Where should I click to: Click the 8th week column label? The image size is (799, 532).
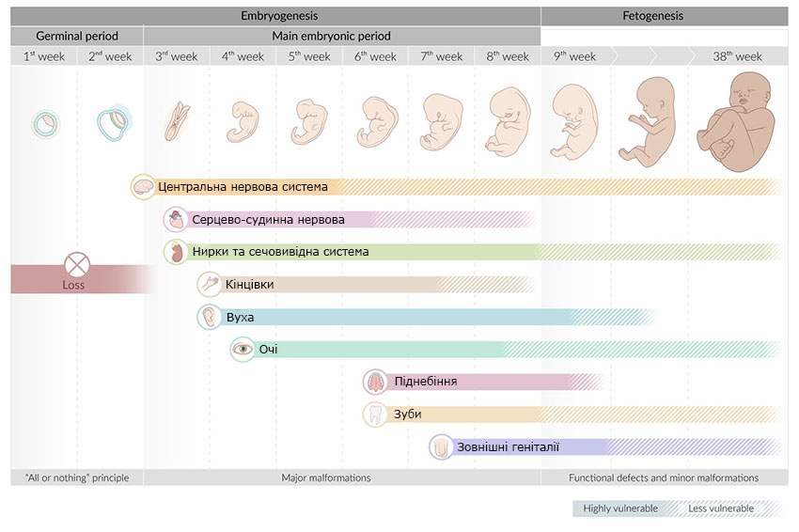pos(508,56)
